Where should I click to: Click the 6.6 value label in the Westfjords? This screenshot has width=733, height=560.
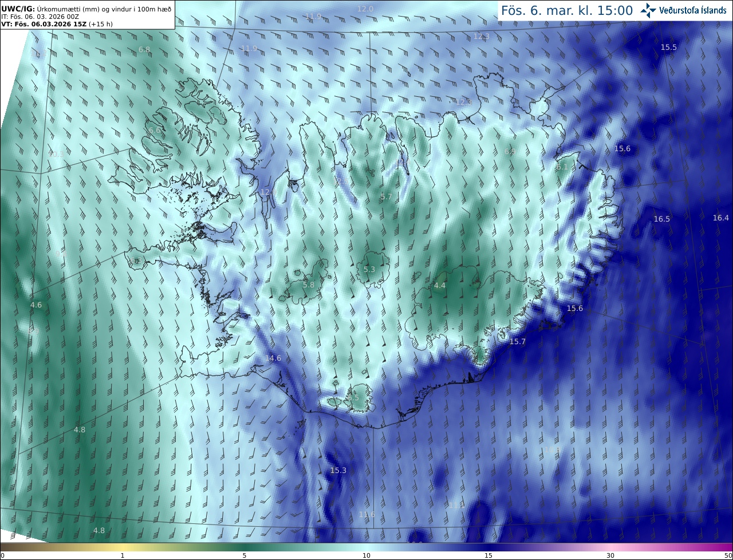(155, 130)
